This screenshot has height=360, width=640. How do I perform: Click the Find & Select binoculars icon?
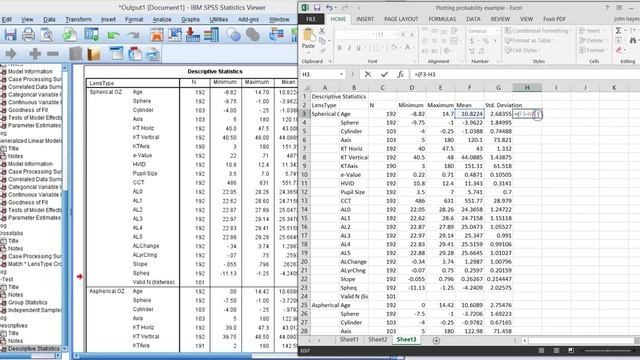click(633, 40)
